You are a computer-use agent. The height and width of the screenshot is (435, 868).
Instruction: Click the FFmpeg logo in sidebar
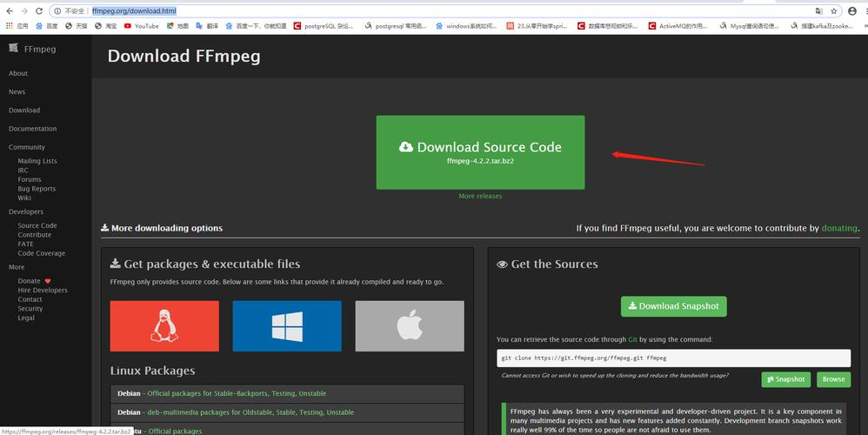point(33,49)
